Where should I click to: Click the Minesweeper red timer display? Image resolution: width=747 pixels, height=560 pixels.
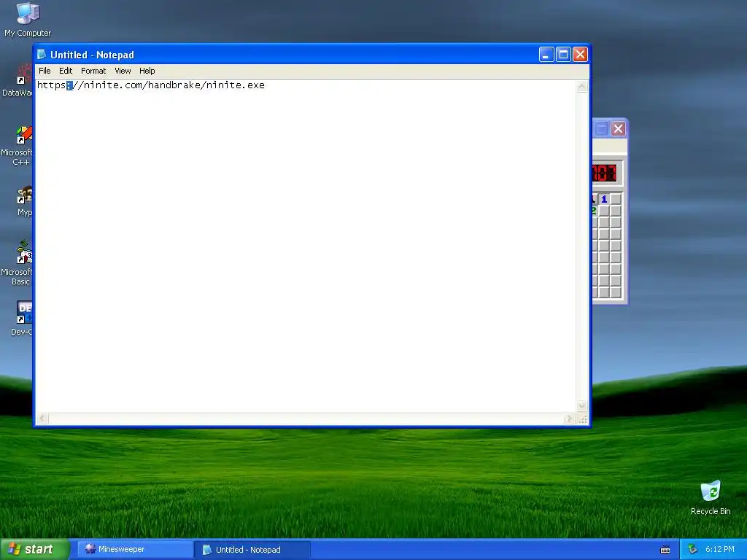604,173
